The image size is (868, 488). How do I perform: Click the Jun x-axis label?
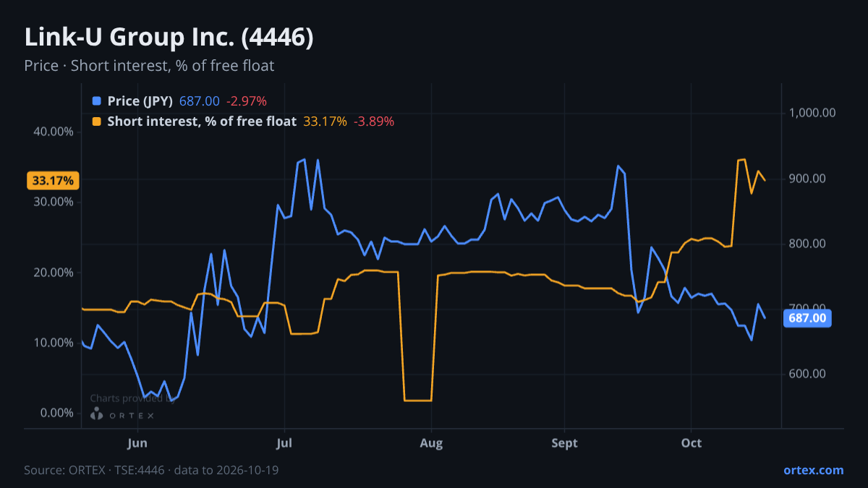tap(137, 443)
